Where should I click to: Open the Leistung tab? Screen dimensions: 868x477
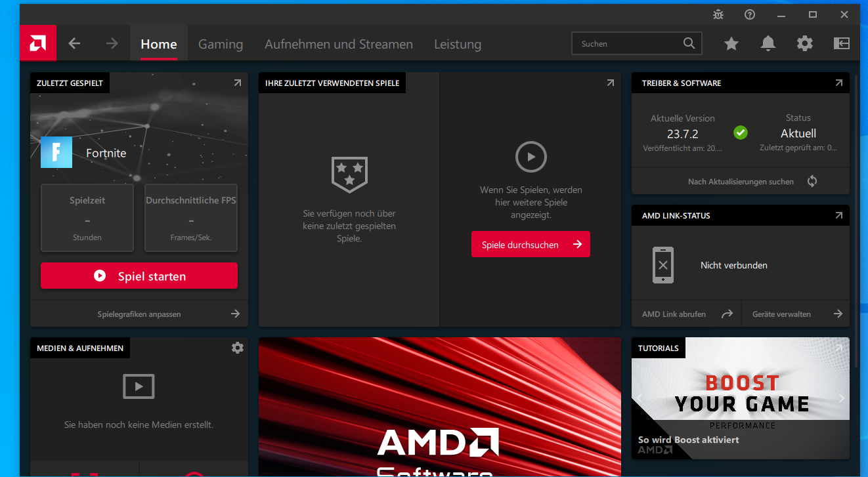point(458,44)
